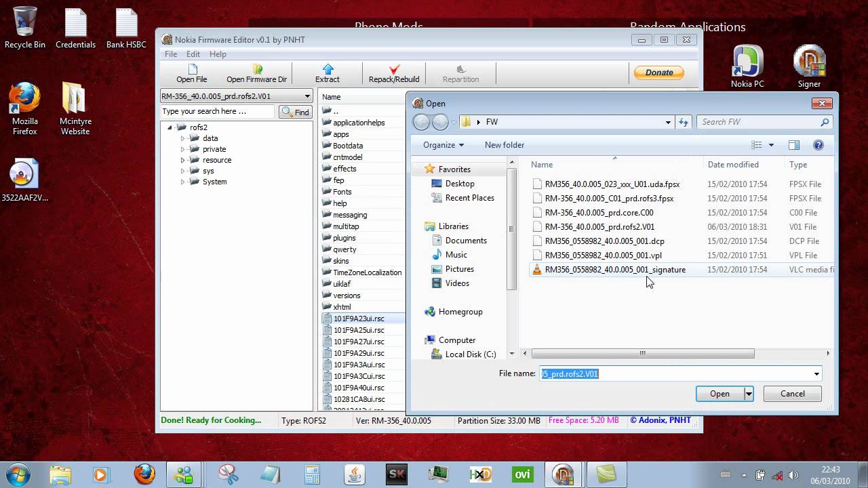The image size is (868, 488).
Task: Click the Extract toolbar icon
Action: [328, 74]
